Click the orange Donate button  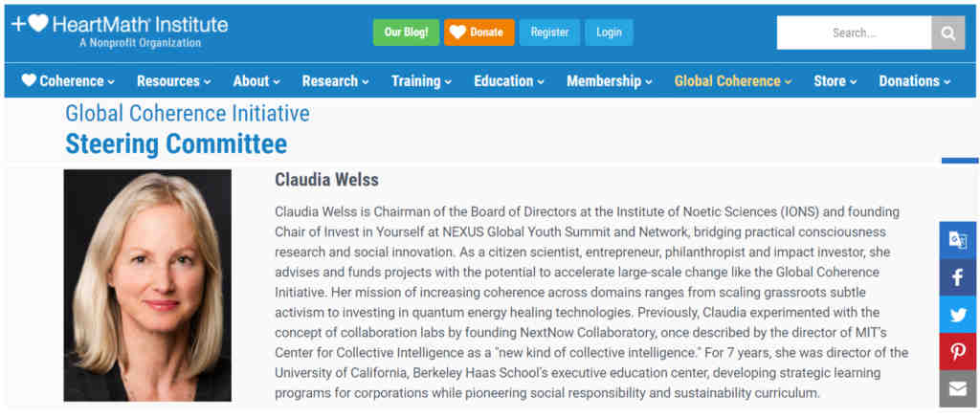click(x=479, y=33)
